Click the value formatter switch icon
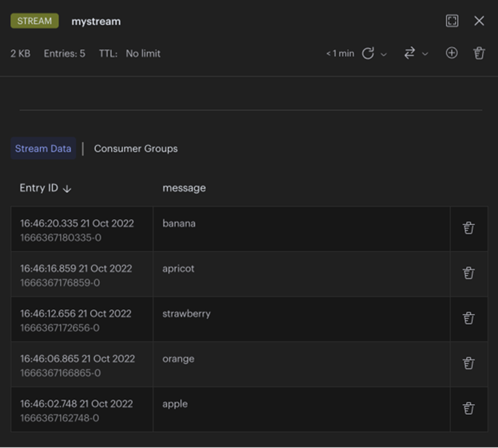498x448 pixels. pos(410,53)
